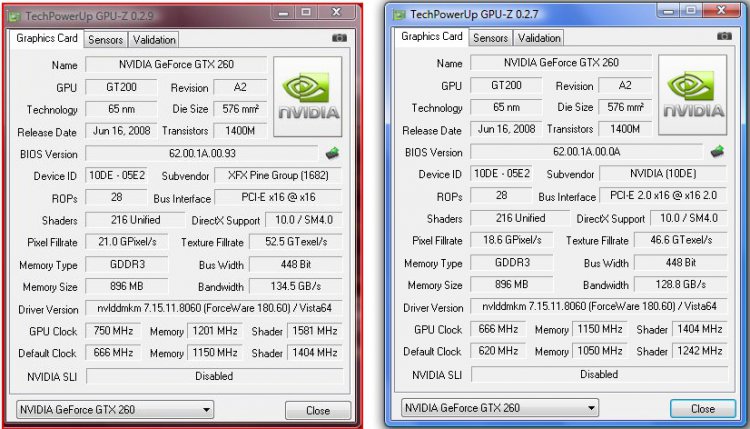Click Device ID 10DE - 05E2 in GPU-Z 0.2.9
750x429 pixels.
click(117, 176)
